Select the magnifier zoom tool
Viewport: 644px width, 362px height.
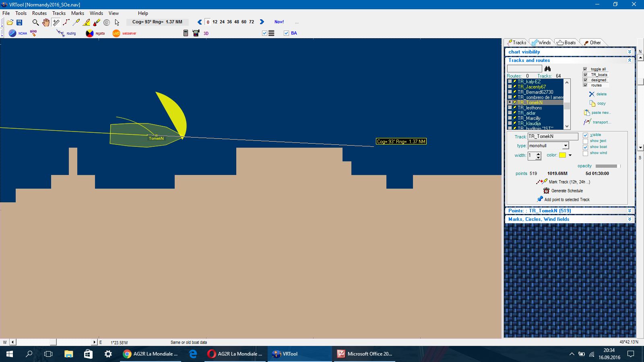tap(36, 23)
